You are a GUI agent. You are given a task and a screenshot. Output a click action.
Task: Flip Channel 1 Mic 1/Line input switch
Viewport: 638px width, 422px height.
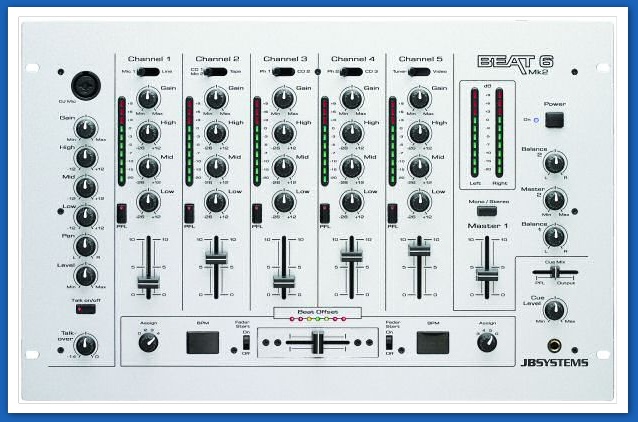click(x=148, y=72)
